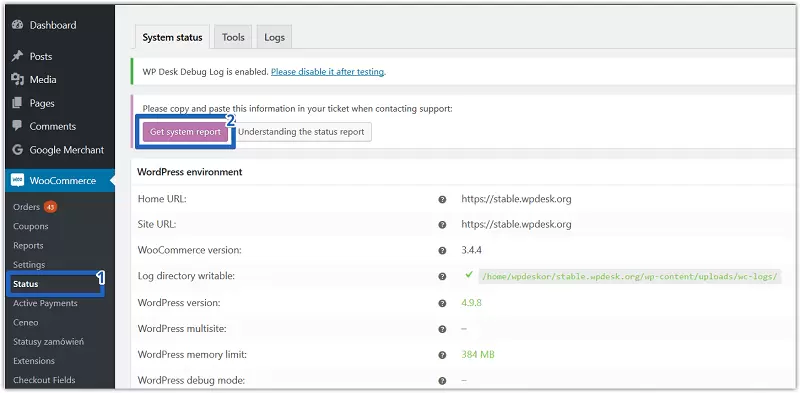The image size is (800, 393).
Task: Click the help icon beside WordPress multisite
Action: (x=442, y=329)
